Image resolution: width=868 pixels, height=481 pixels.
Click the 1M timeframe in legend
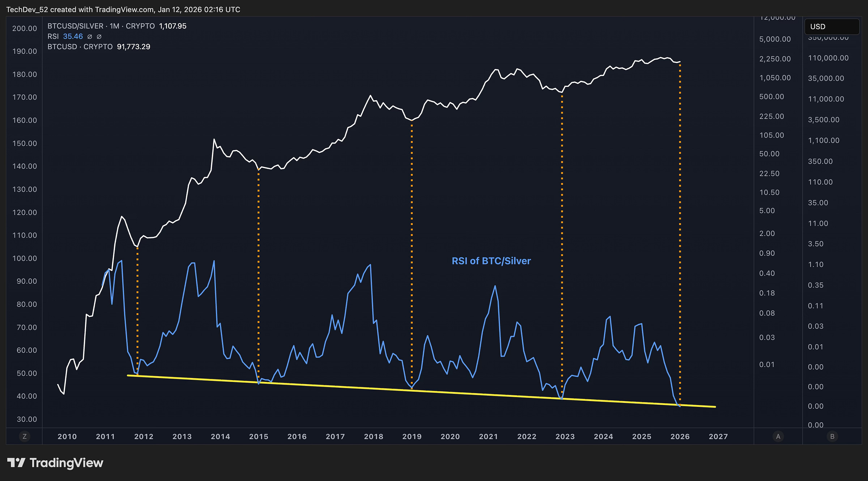pyautogui.click(x=115, y=26)
